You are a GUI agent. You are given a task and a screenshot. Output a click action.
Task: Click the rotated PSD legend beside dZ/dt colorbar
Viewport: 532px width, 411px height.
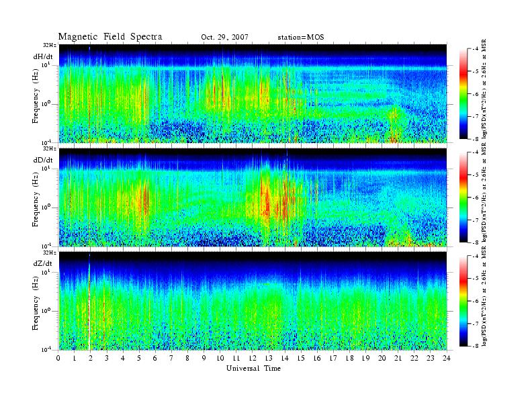(x=484, y=297)
